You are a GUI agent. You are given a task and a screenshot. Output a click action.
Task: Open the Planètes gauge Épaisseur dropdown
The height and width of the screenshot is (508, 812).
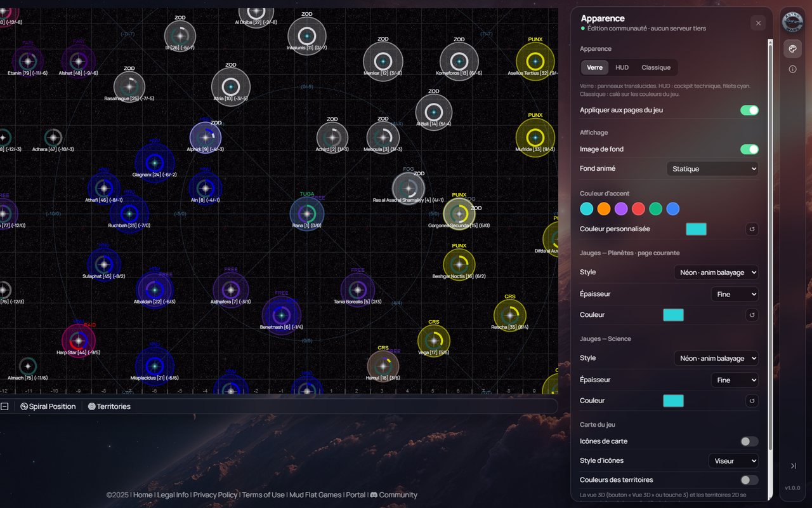pos(735,295)
